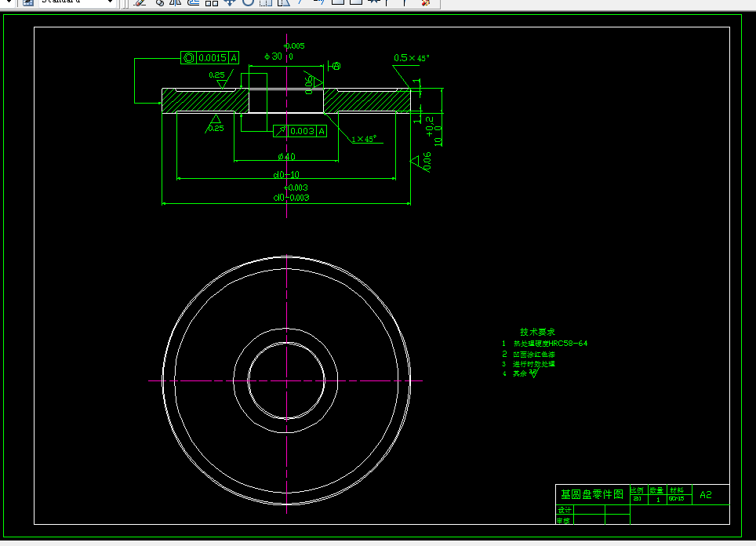
Task: Select the lower 0.25 roughness value
Action: click(216, 128)
